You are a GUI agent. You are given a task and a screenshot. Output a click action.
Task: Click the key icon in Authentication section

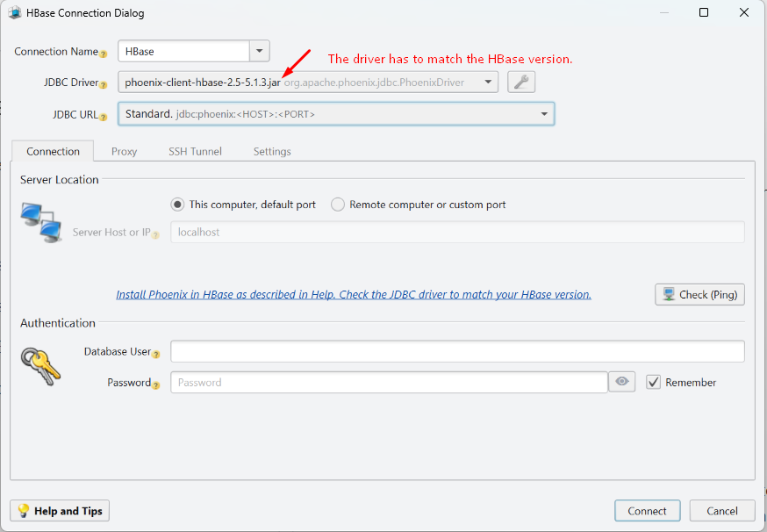(x=40, y=364)
